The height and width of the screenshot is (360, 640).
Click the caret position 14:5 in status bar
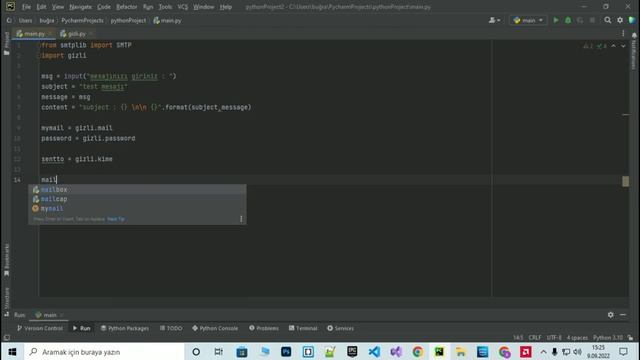click(518, 338)
